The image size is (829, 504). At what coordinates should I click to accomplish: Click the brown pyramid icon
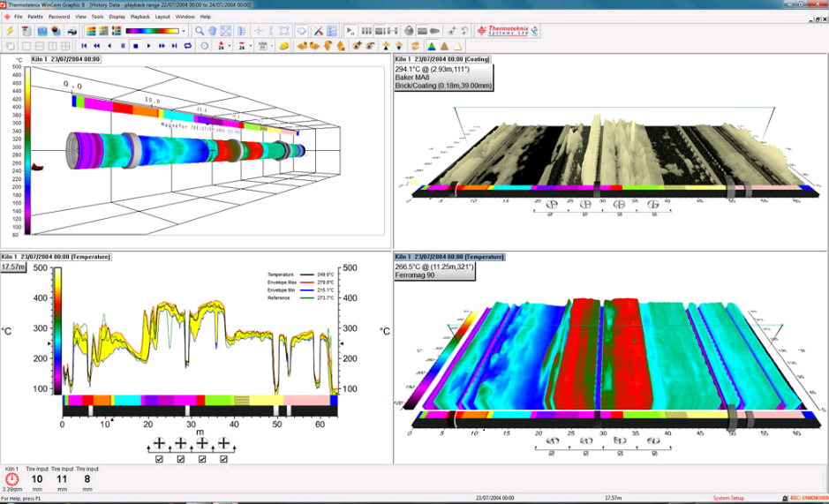tap(445, 46)
